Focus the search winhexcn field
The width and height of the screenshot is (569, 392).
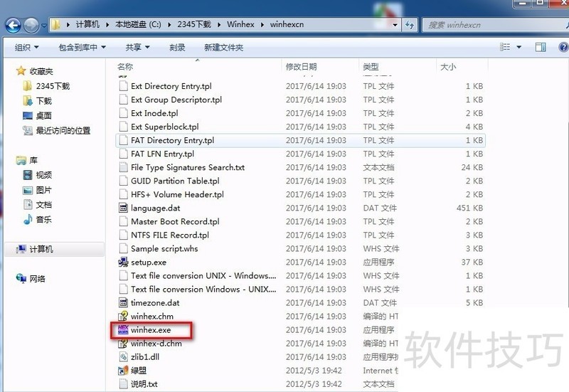coord(495,25)
